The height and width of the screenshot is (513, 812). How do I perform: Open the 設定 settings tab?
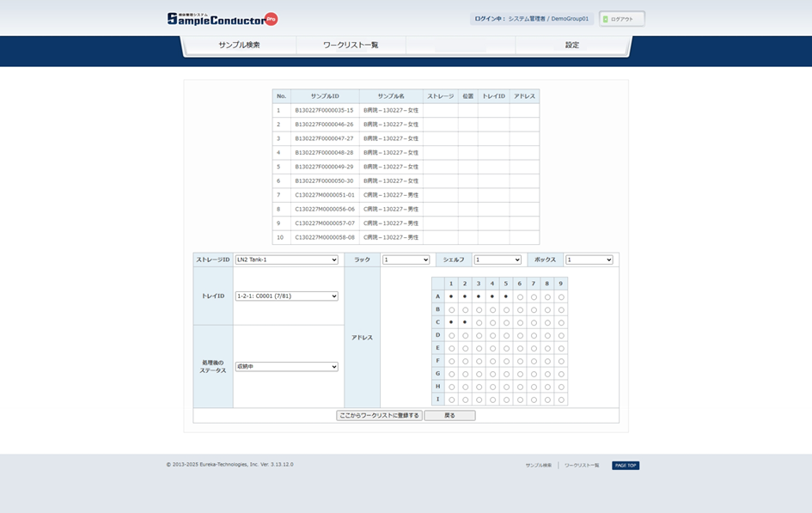[572, 45]
